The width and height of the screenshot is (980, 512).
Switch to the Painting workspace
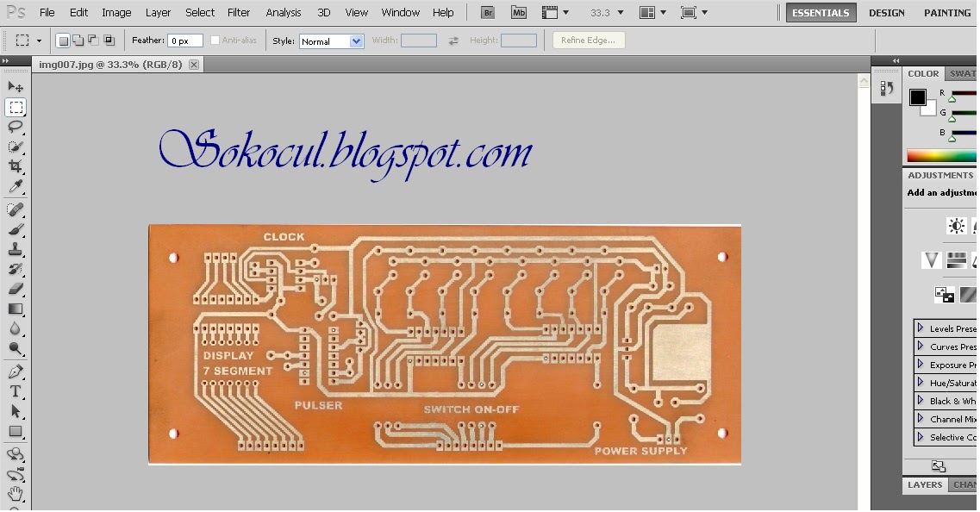click(947, 13)
